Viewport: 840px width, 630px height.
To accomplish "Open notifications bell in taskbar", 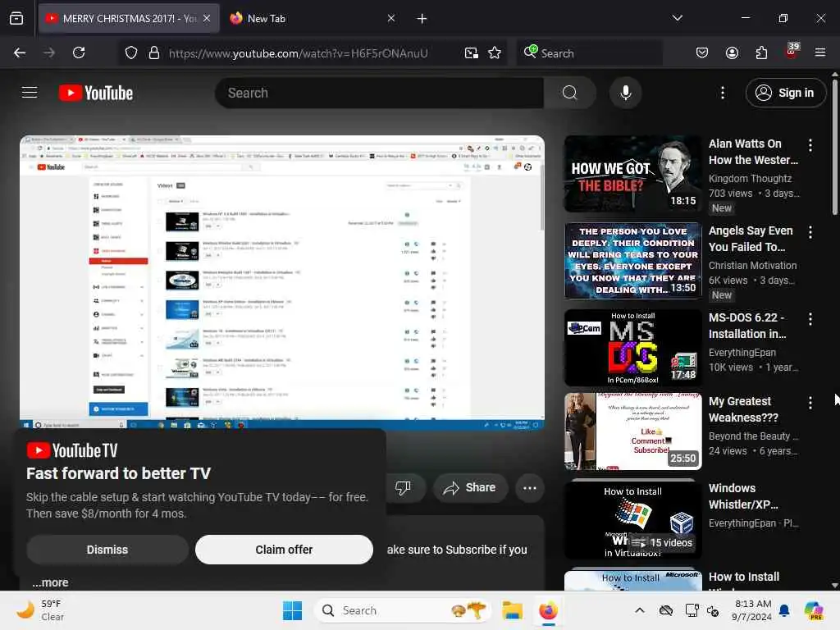I will pyautogui.click(x=784, y=610).
